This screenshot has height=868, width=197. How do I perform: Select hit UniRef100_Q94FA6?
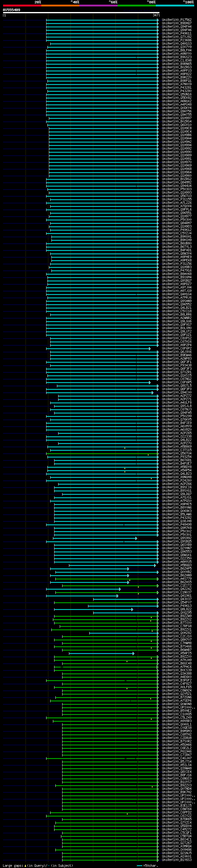176,30
